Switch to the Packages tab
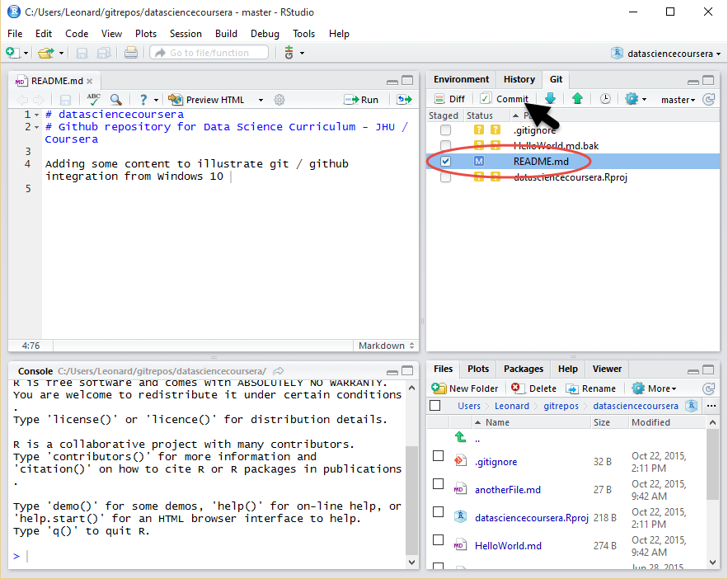 point(524,369)
